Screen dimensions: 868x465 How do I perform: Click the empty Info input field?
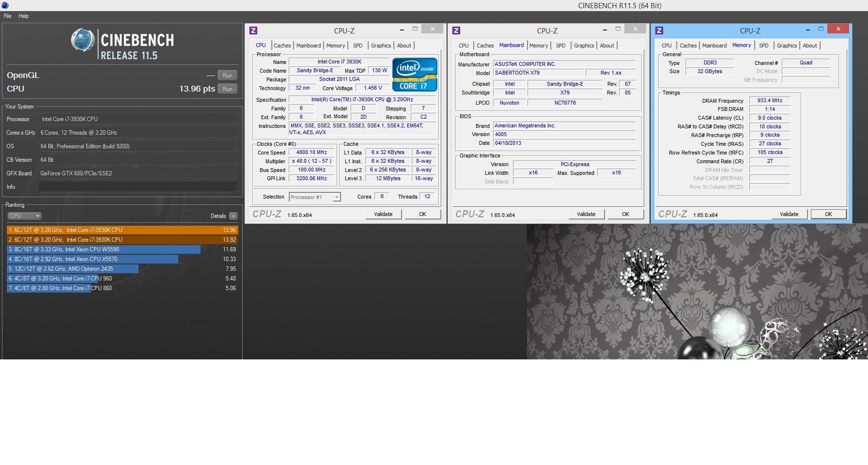click(138, 187)
